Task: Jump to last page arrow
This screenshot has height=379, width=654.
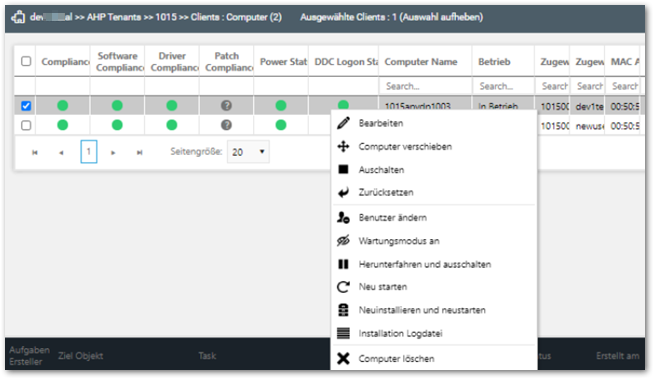Action: [140, 153]
